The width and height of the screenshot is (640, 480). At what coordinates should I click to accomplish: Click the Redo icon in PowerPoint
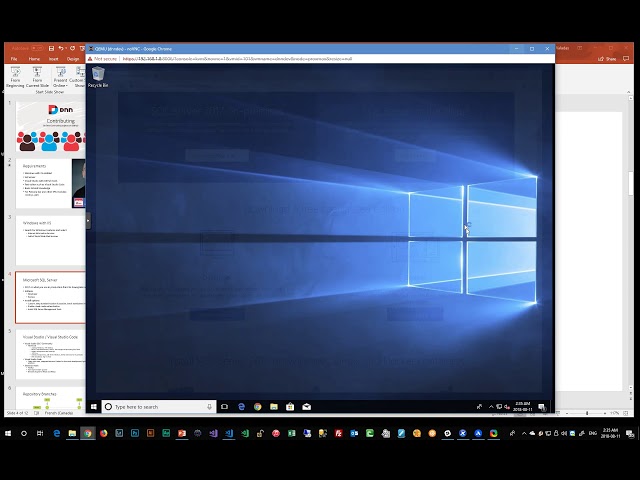[73, 48]
